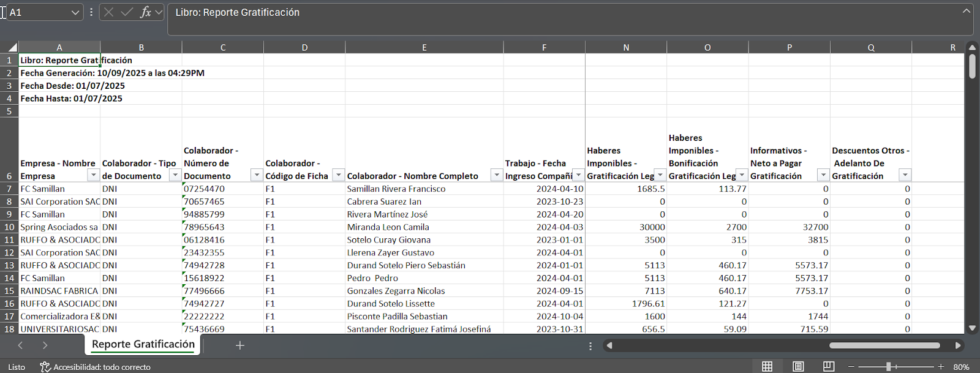
Task: Select cell 'Miranda Leon Camila'
Action: point(424,227)
